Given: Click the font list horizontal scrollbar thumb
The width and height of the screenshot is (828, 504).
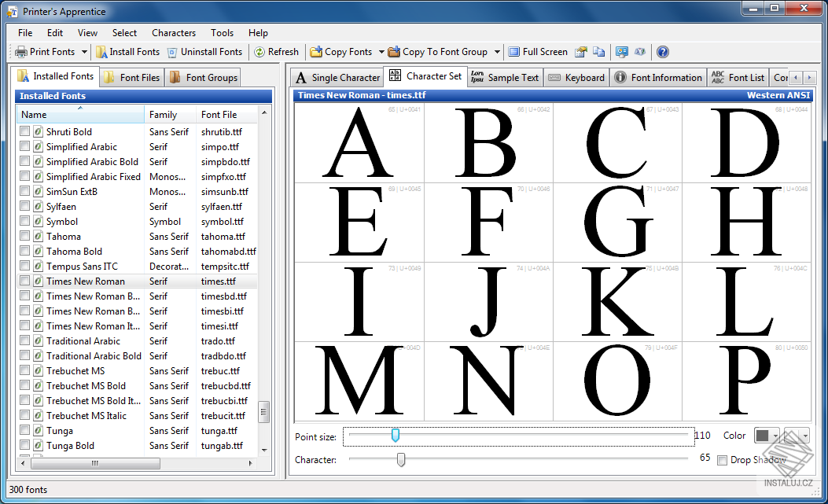Looking at the screenshot, I should click(x=95, y=463).
